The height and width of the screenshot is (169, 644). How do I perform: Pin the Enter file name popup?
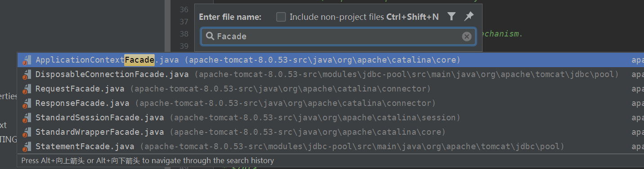[469, 17]
